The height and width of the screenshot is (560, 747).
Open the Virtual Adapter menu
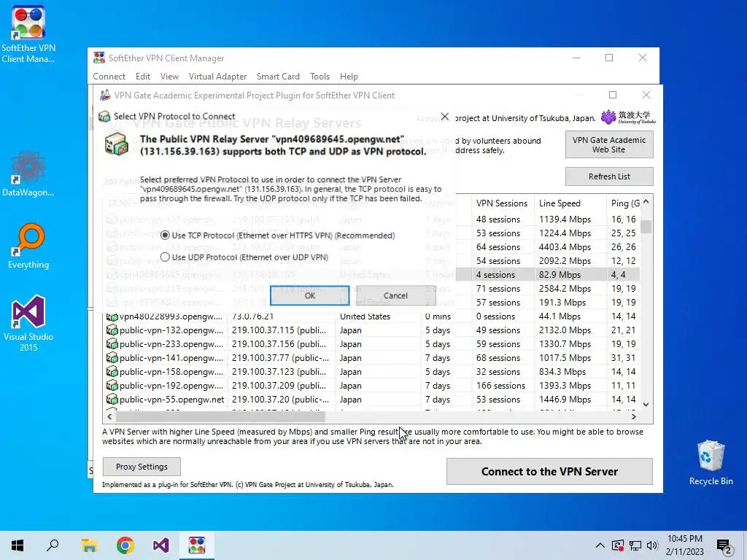point(217,76)
